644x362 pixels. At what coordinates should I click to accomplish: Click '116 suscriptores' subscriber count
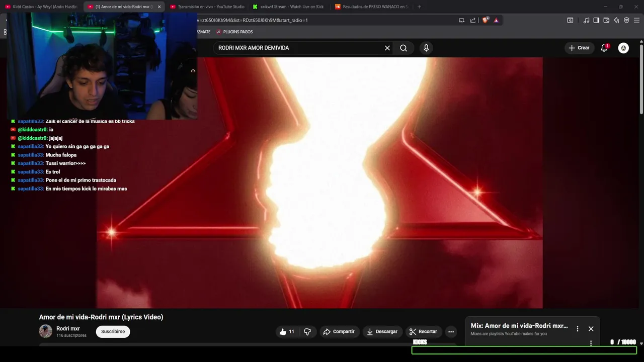pos(71,335)
